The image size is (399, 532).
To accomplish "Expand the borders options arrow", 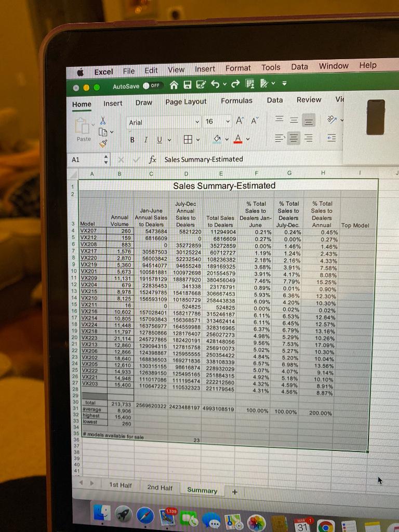I will pos(198,139).
